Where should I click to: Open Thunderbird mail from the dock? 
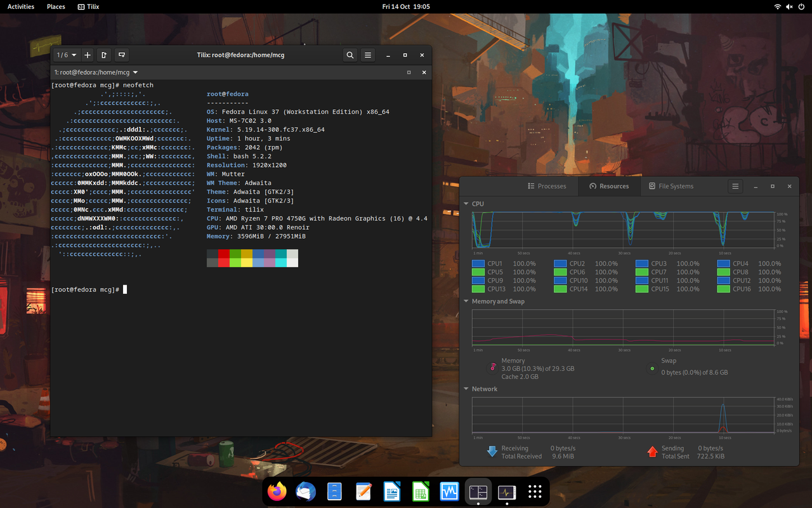306,491
